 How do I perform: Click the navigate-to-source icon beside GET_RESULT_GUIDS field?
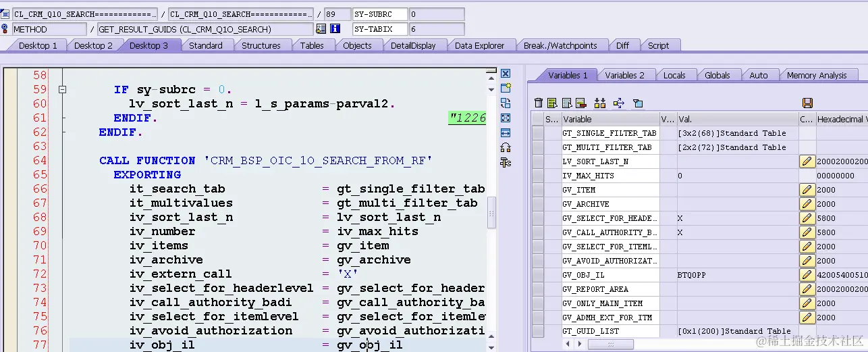tap(321, 29)
